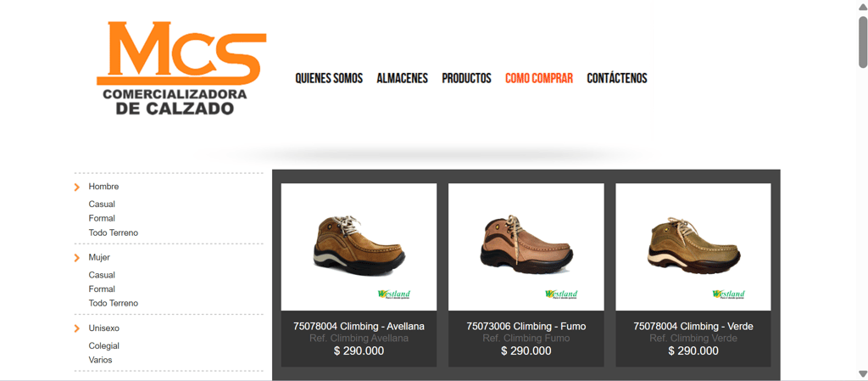Open the Productos menu

point(467,78)
